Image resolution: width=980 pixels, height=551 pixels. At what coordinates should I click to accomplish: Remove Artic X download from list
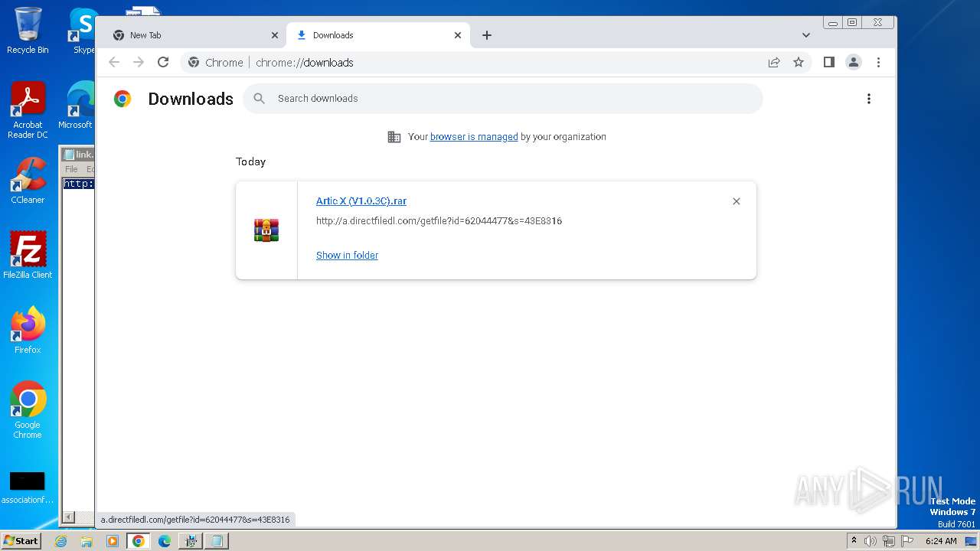737,201
